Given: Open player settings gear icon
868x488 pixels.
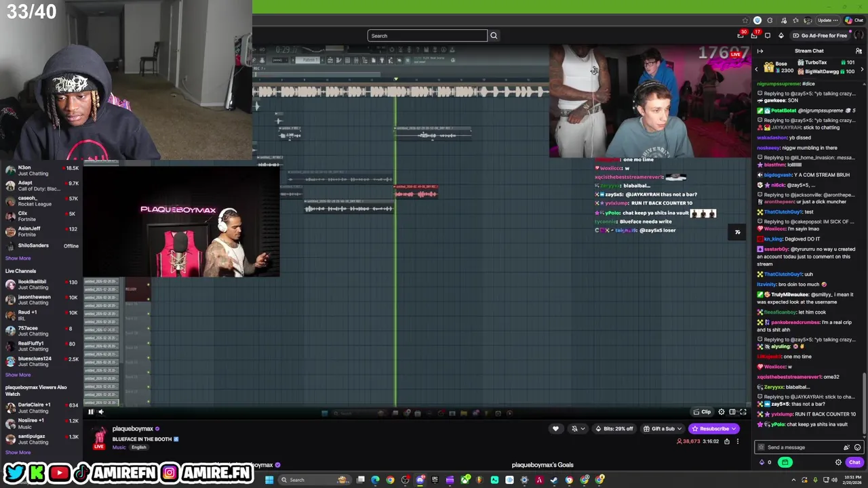Looking at the screenshot, I should pyautogui.click(x=722, y=411).
